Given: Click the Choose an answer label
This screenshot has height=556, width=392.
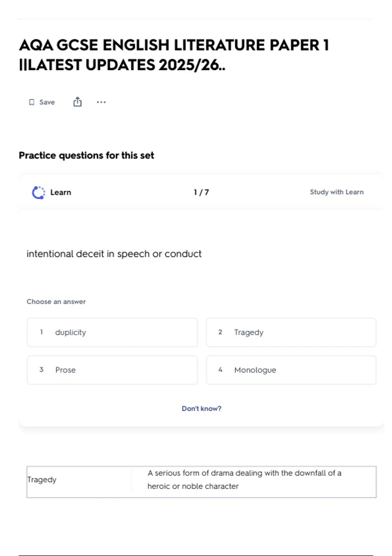Looking at the screenshot, I should (56, 302).
